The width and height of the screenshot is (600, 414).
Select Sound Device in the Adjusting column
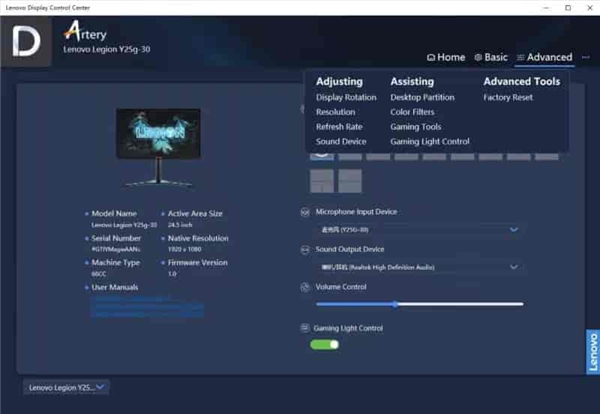coord(341,142)
